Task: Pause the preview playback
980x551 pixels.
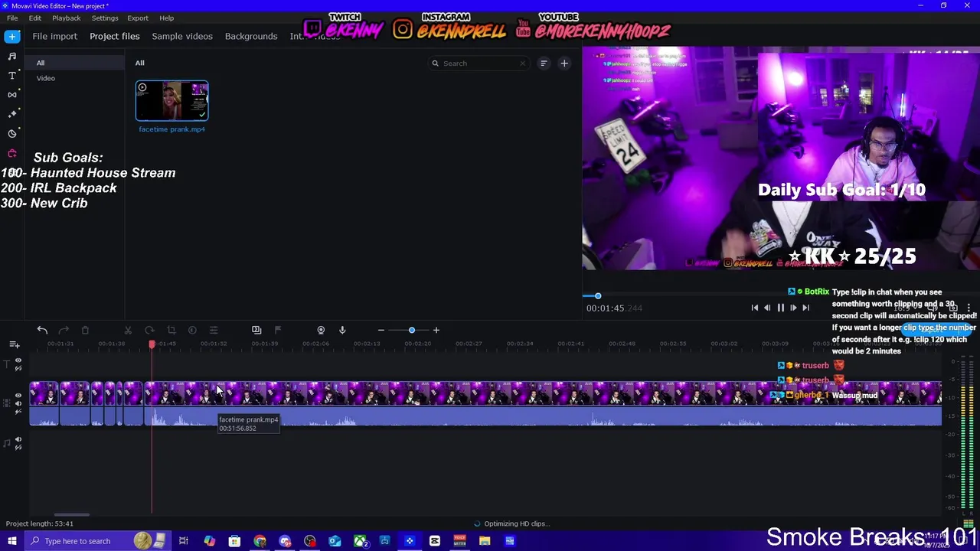Action: [780, 308]
